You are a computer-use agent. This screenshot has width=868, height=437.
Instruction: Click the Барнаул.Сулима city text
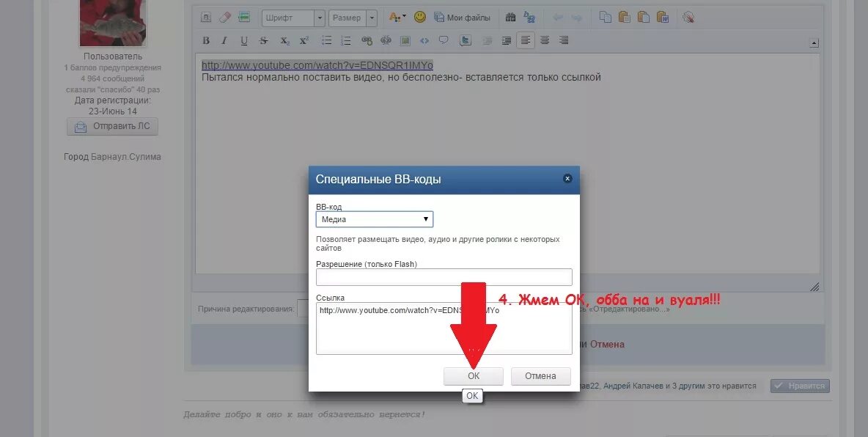126,157
